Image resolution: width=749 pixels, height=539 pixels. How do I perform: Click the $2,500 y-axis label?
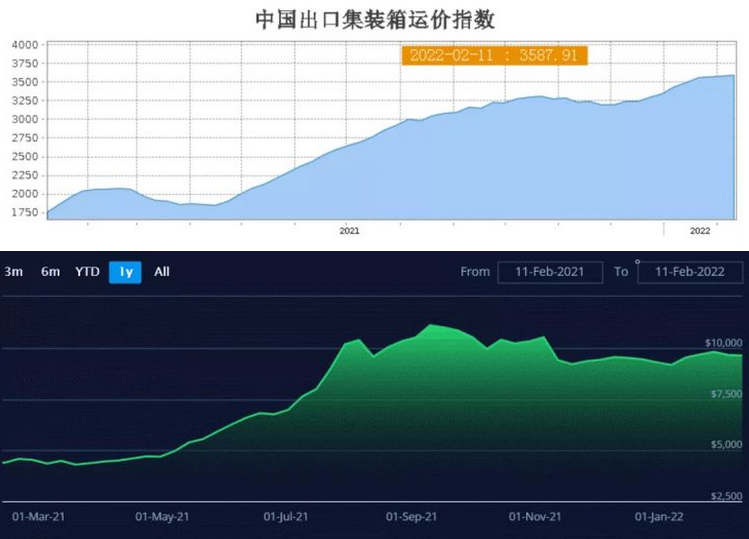pos(726,496)
